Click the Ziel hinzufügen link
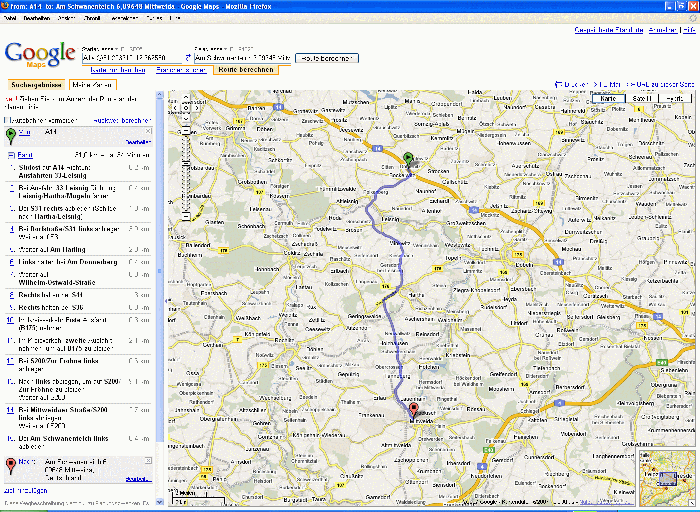The width and height of the screenshot is (700, 512). [25, 491]
